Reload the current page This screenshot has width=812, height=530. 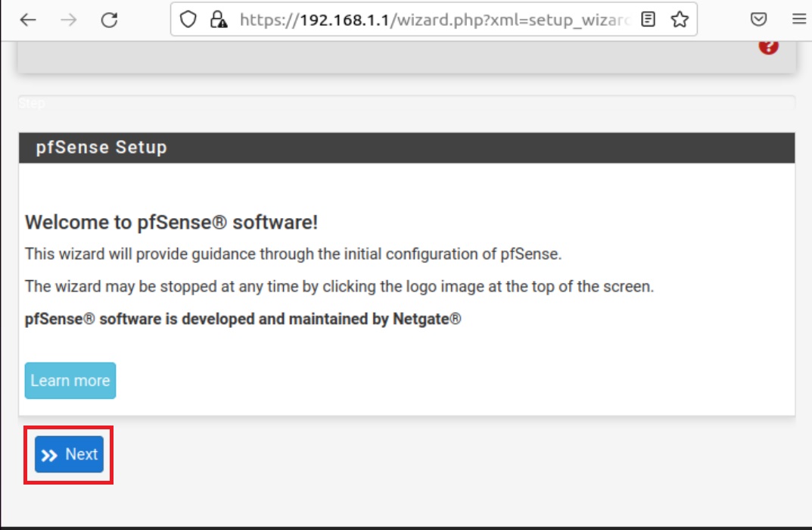109,20
